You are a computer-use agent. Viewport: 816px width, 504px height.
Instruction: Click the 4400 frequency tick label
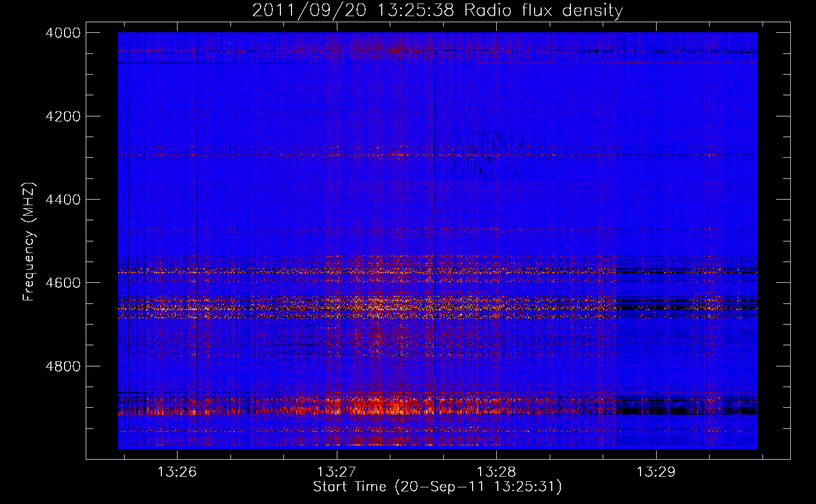(63, 200)
